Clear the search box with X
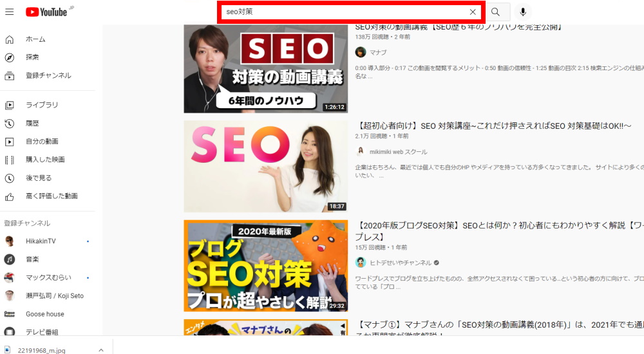This screenshot has height=354, width=644. pos(473,12)
